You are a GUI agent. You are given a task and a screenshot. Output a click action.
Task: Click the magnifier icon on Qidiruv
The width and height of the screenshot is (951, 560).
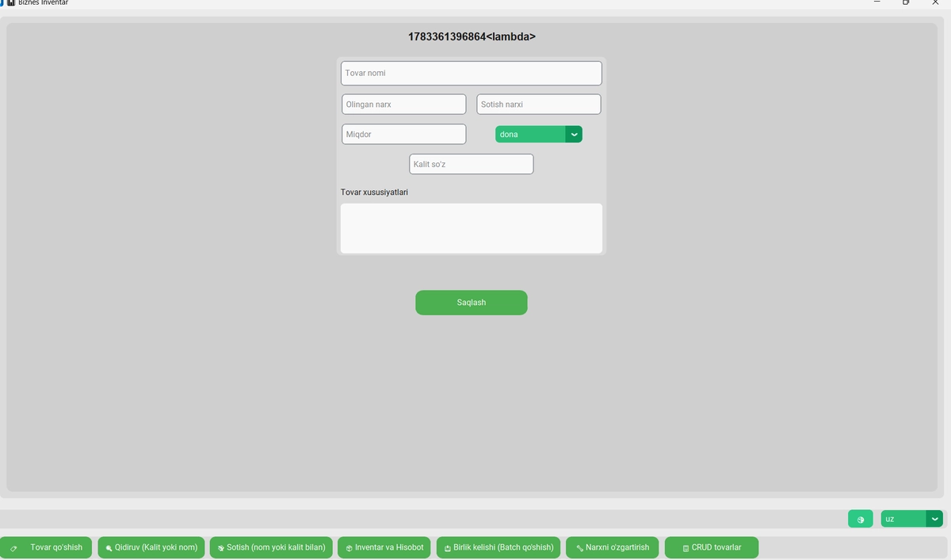coord(109,548)
